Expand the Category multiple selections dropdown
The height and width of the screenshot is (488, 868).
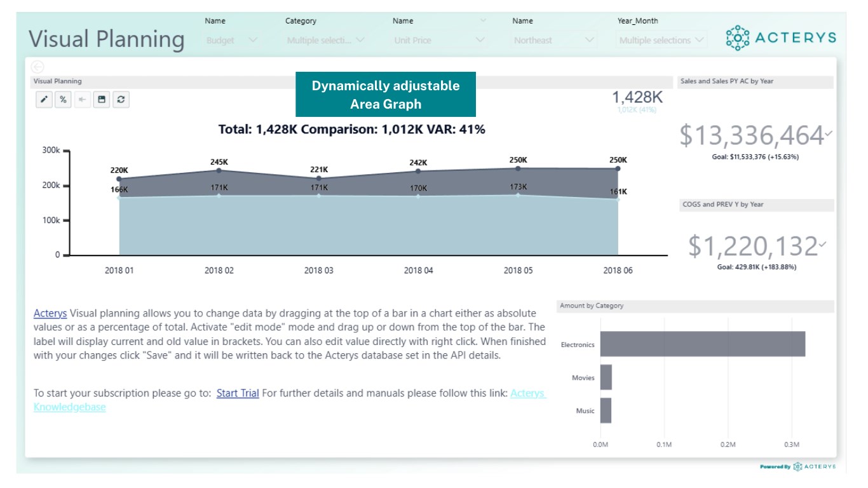coord(326,40)
